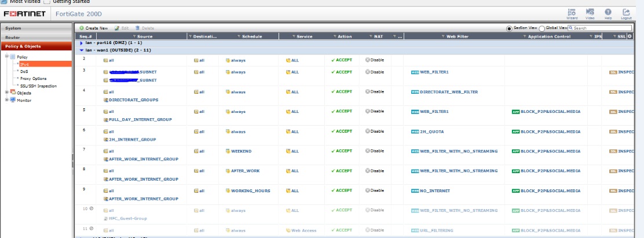Viewport: 644px width, 238px height.
Task: Click the Application Control column filter icon
Action: 525,36
